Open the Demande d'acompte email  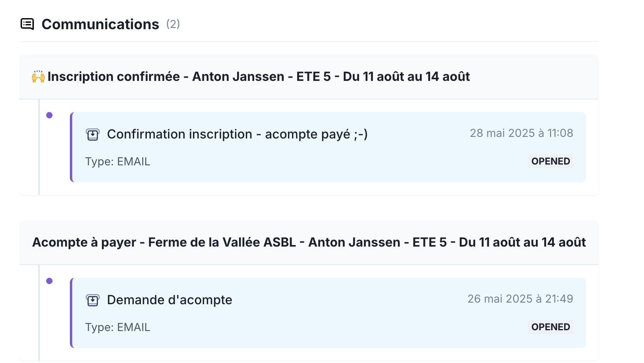point(170,300)
